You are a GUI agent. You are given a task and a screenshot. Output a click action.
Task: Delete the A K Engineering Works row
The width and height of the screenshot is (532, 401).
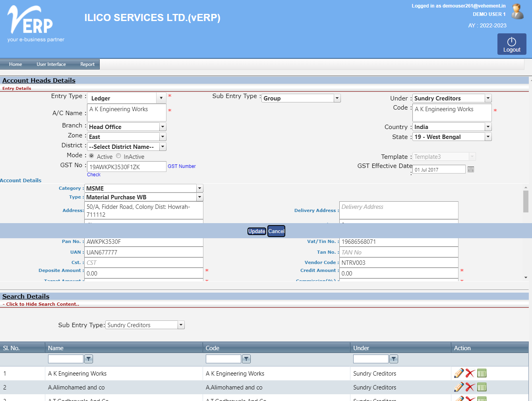(x=470, y=373)
